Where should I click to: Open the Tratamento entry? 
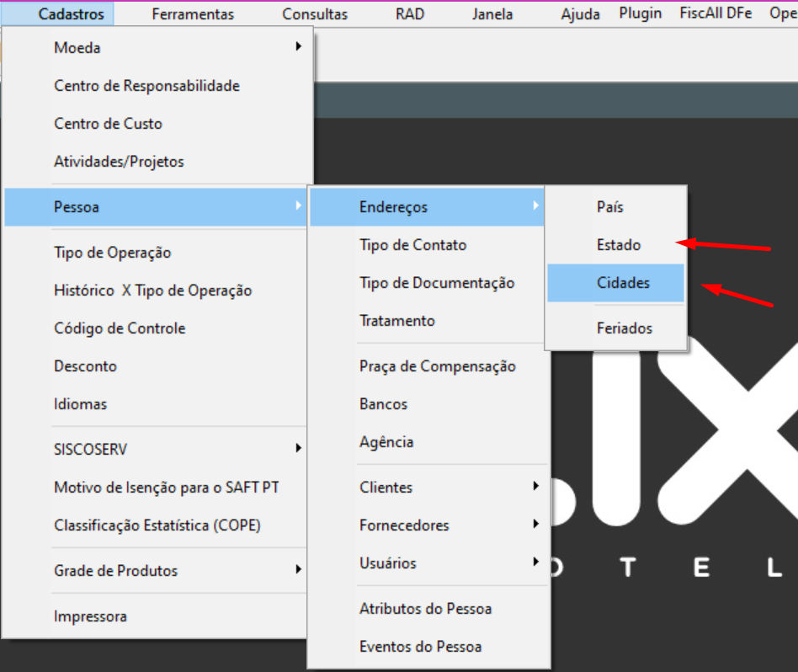427,321
